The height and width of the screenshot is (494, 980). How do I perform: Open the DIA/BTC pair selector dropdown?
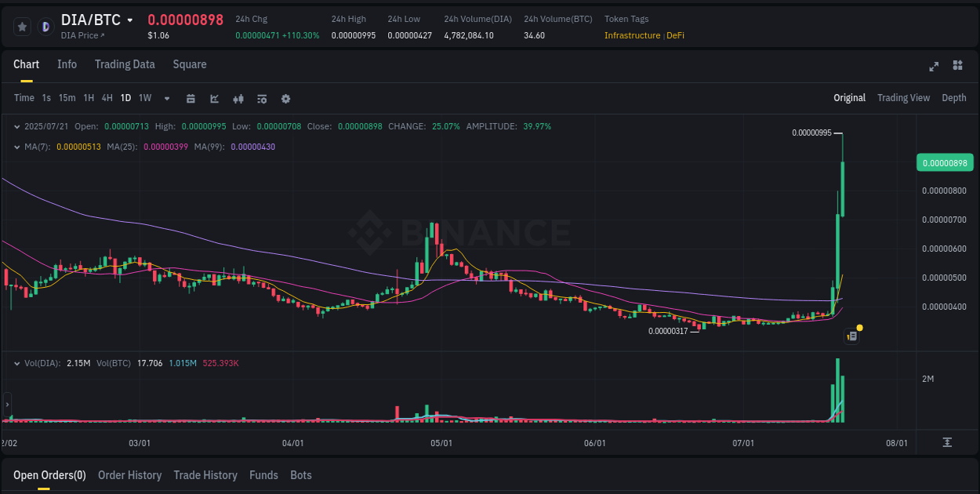130,20
